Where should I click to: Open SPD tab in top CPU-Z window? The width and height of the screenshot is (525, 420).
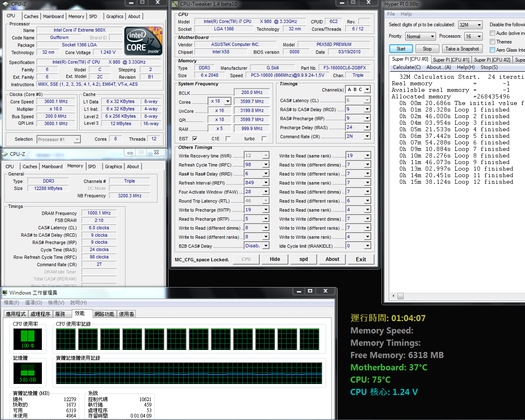click(93, 16)
